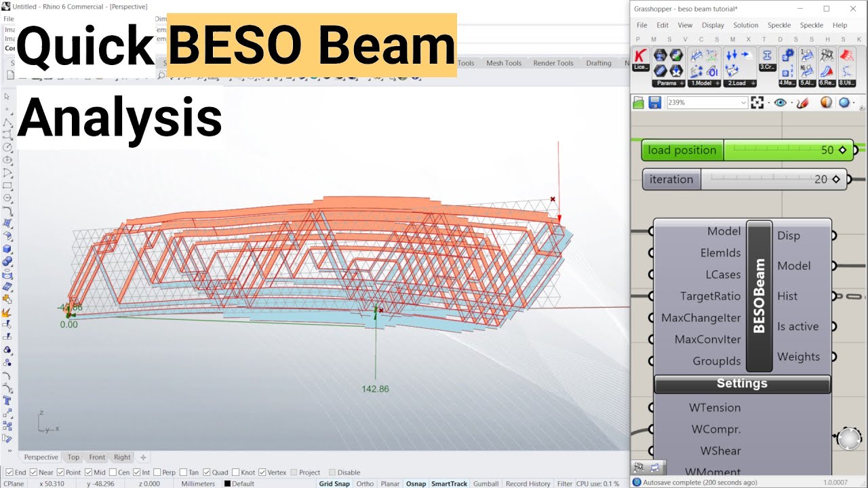
Task: Switch to the Mesh Tools toolbar tab
Action: [504, 63]
